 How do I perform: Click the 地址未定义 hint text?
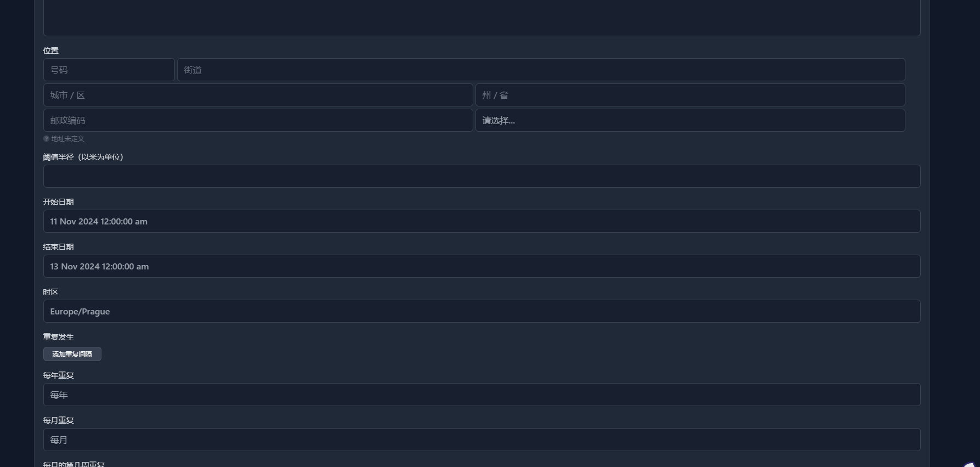coord(67,139)
